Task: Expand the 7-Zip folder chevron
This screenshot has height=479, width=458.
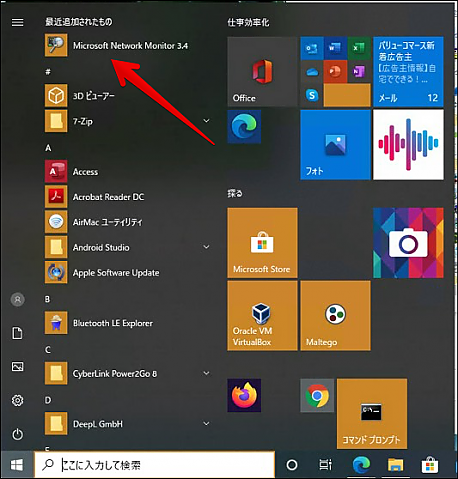Action: point(207,121)
